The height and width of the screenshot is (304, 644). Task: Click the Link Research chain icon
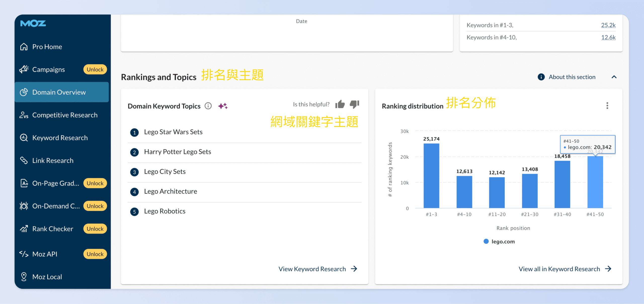point(24,160)
